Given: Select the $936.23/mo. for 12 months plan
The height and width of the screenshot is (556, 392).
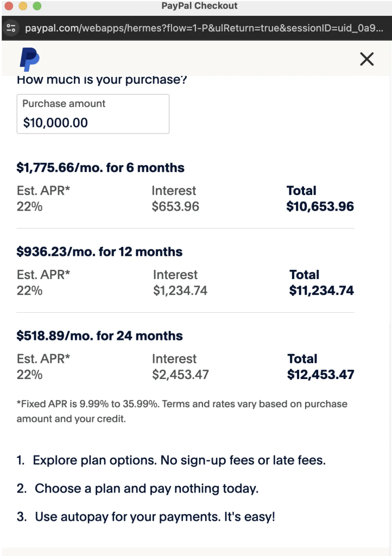Looking at the screenshot, I should 99,251.
